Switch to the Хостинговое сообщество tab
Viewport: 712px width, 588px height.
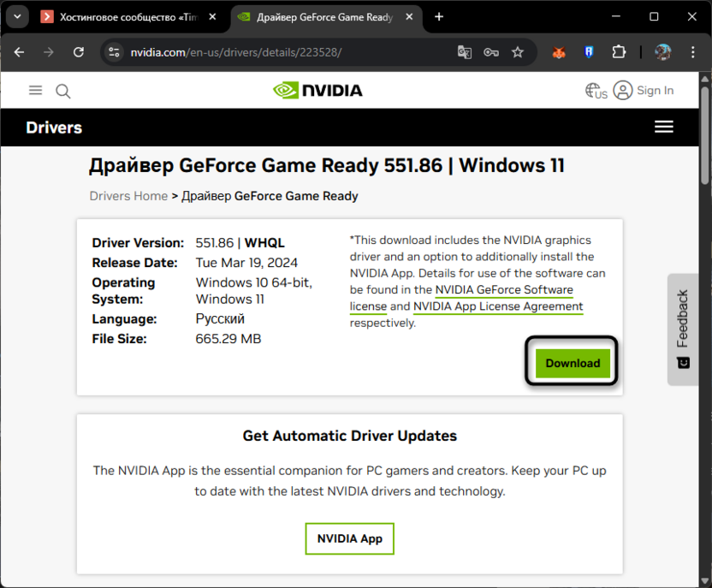pyautogui.click(x=129, y=17)
